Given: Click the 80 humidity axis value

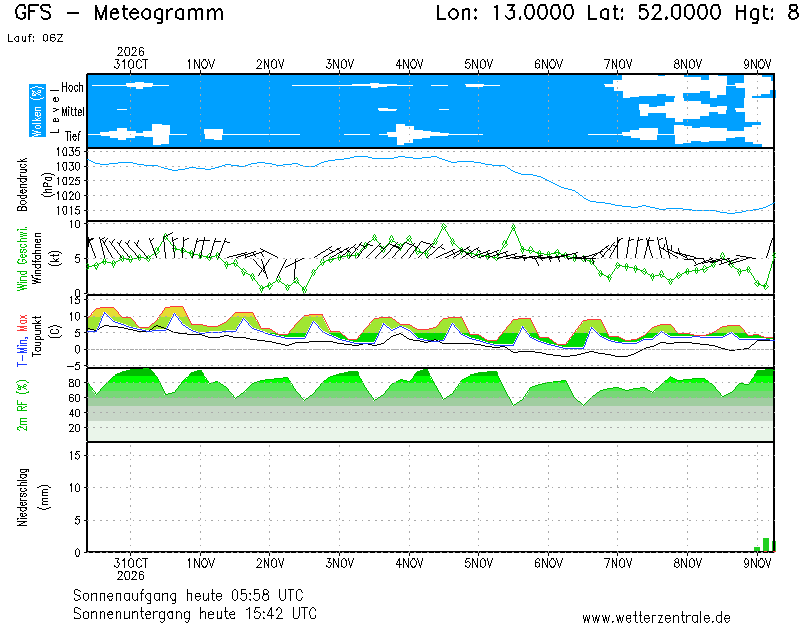Looking at the screenshot, I should pyautogui.click(x=74, y=383).
